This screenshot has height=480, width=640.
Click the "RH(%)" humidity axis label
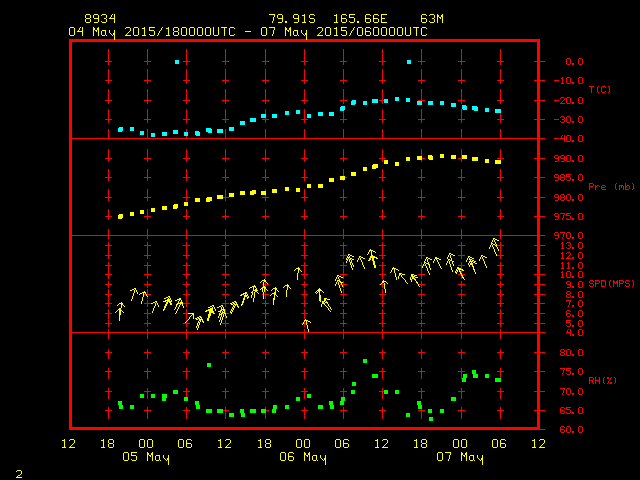[x=602, y=380]
